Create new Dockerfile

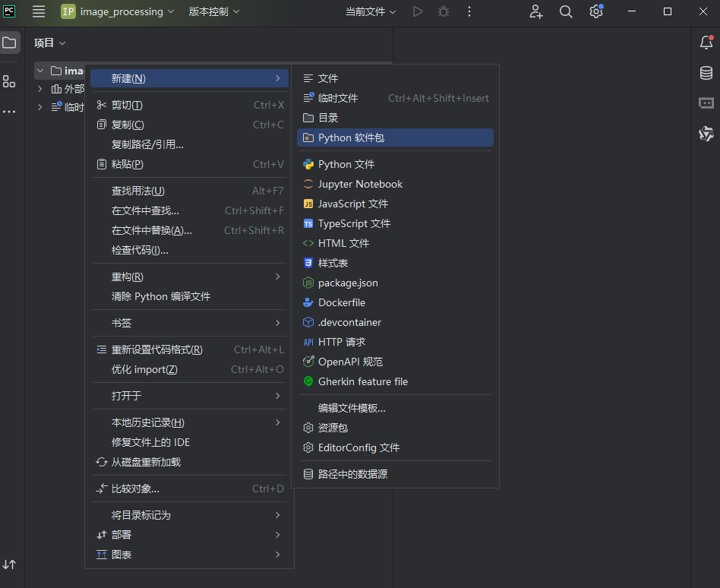pos(396,302)
